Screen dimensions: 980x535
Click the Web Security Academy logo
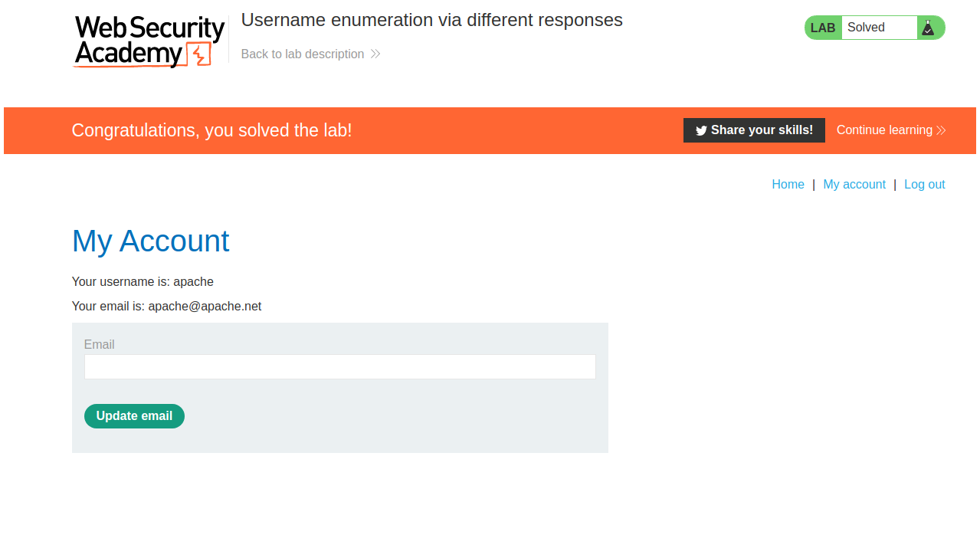(x=149, y=41)
